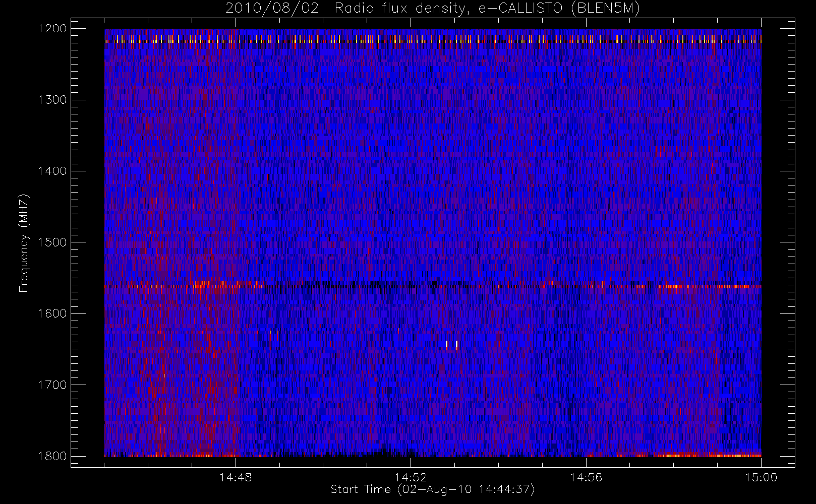Click the 1800 frequency axis label
The width and height of the screenshot is (816, 504).
tap(52, 456)
